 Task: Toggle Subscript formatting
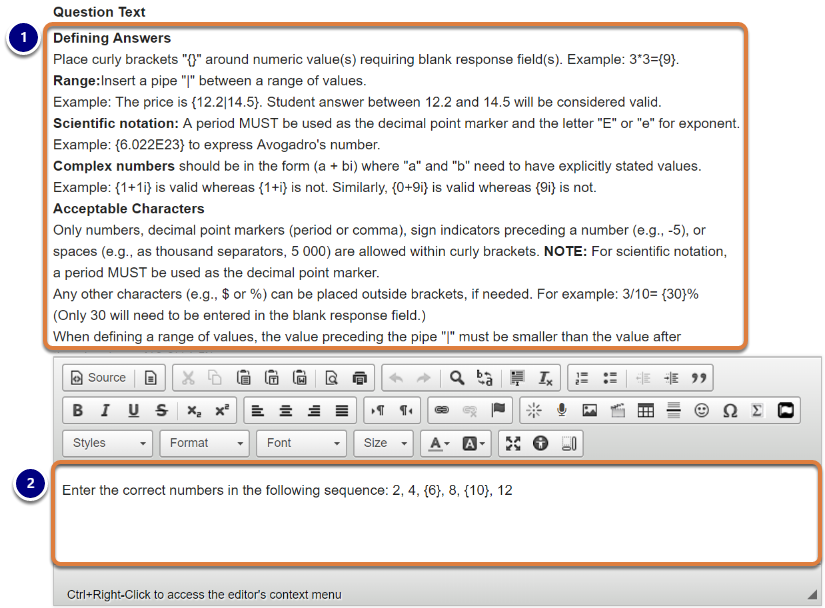(x=194, y=410)
